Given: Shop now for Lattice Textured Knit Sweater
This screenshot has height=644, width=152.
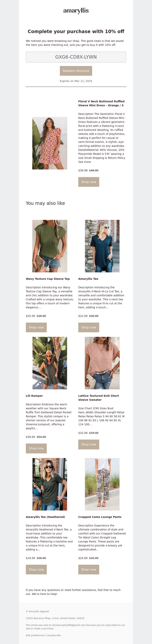Looking at the screenshot, I should [x=89, y=444].
